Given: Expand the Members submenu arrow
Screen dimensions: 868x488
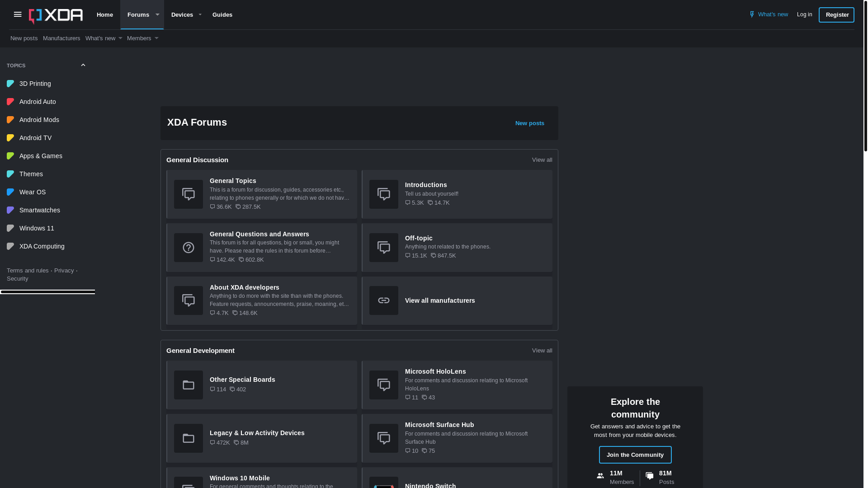Looking at the screenshot, I should coord(156,38).
